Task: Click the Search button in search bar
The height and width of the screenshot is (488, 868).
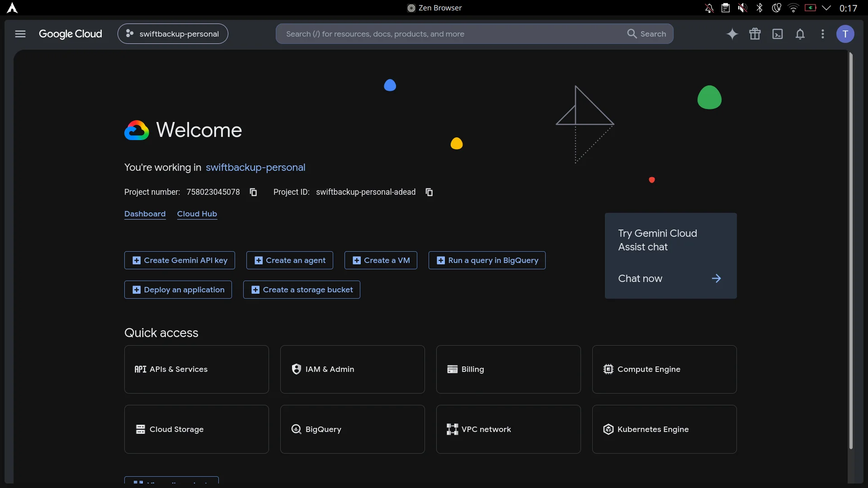Action: [x=646, y=34]
